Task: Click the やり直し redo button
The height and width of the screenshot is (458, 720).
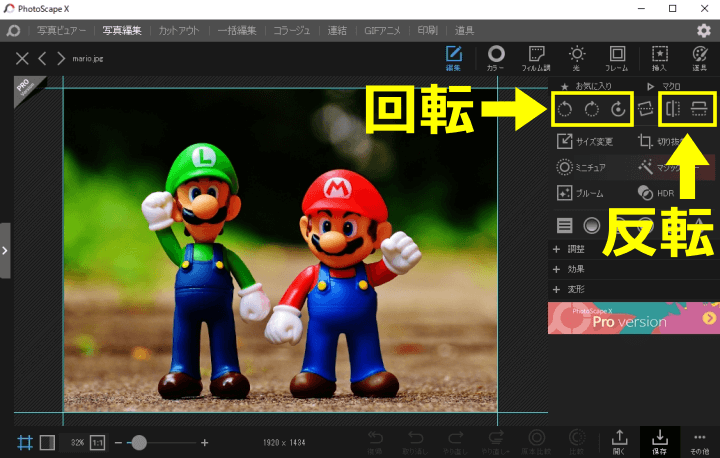Action: pos(455,442)
